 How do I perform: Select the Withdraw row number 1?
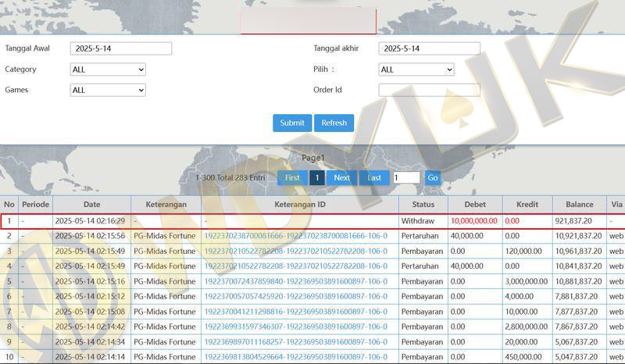pyautogui.click(x=9, y=221)
